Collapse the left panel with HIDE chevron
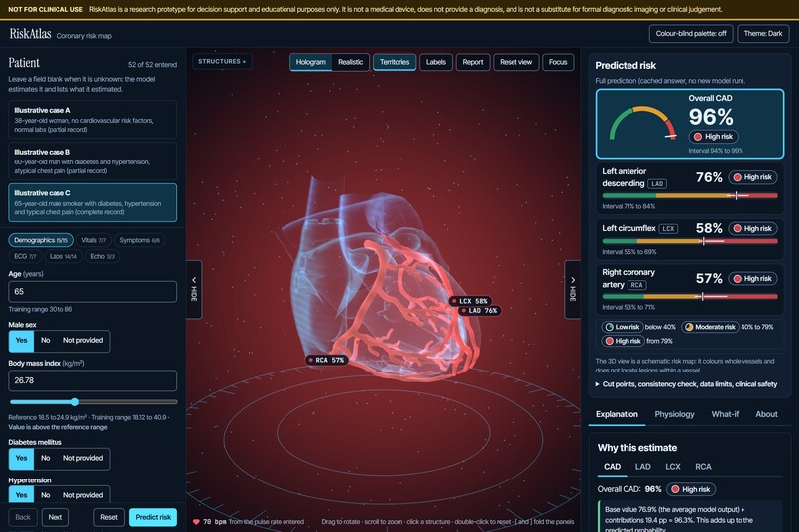This screenshot has height=532, width=799. pyautogui.click(x=194, y=289)
